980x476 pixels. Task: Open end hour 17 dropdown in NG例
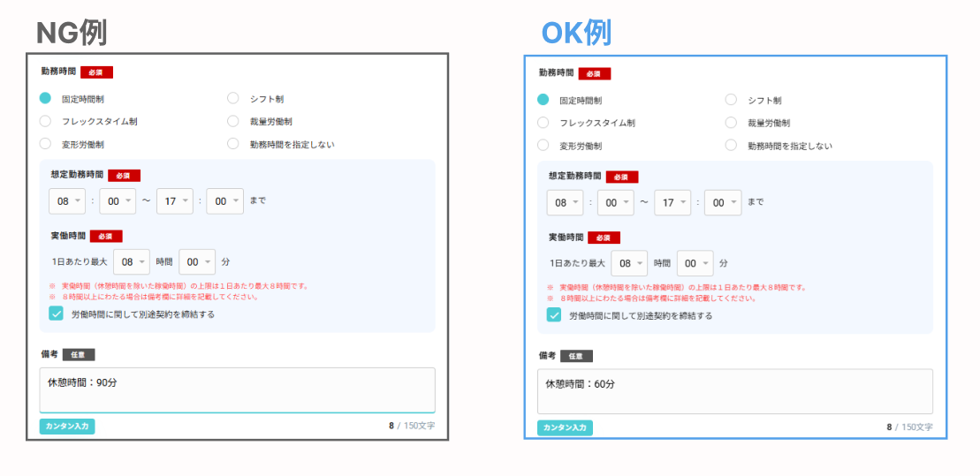pyautogui.click(x=175, y=201)
